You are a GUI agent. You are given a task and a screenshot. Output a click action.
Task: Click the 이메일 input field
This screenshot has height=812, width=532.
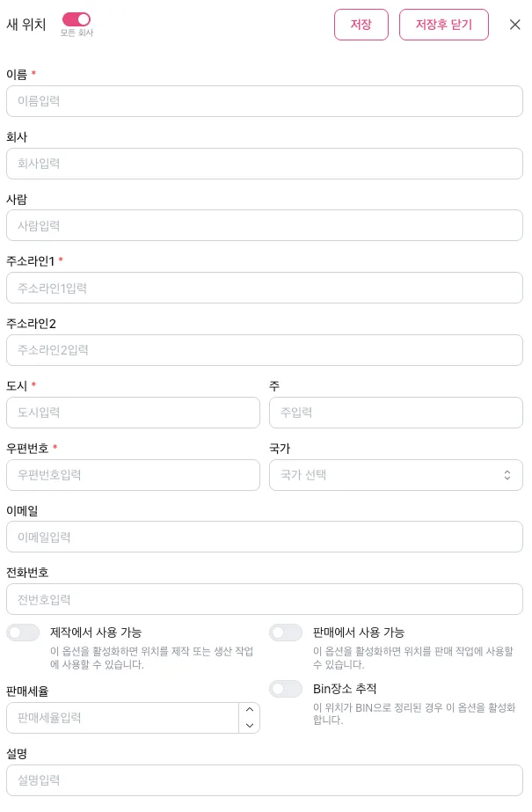coord(265,538)
